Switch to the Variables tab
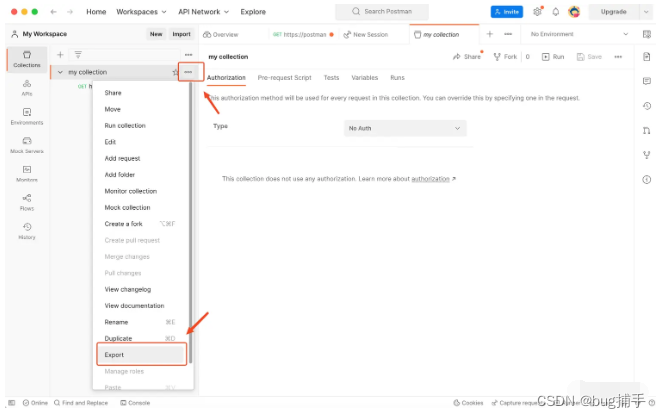Image resolution: width=661 pixels, height=418 pixels. click(365, 78)
